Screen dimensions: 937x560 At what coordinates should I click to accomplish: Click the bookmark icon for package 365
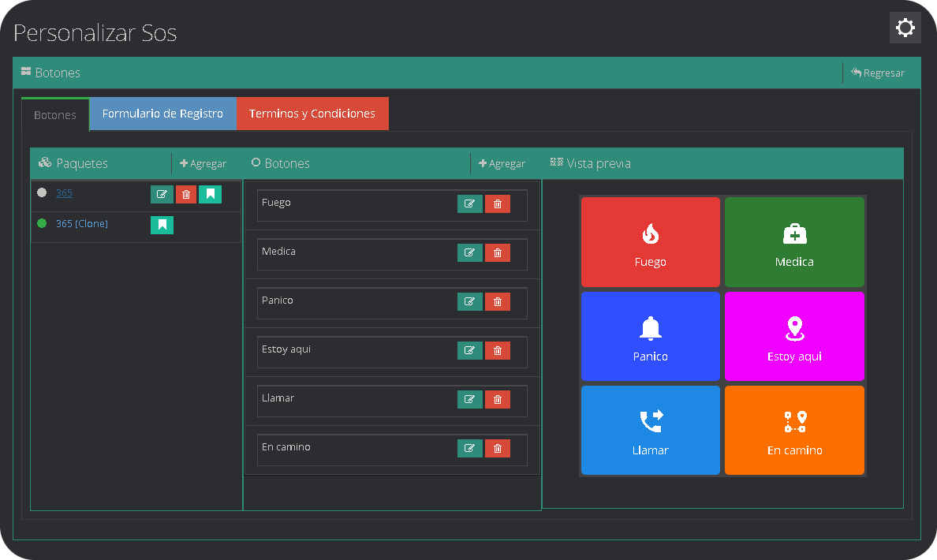(210, 194)
